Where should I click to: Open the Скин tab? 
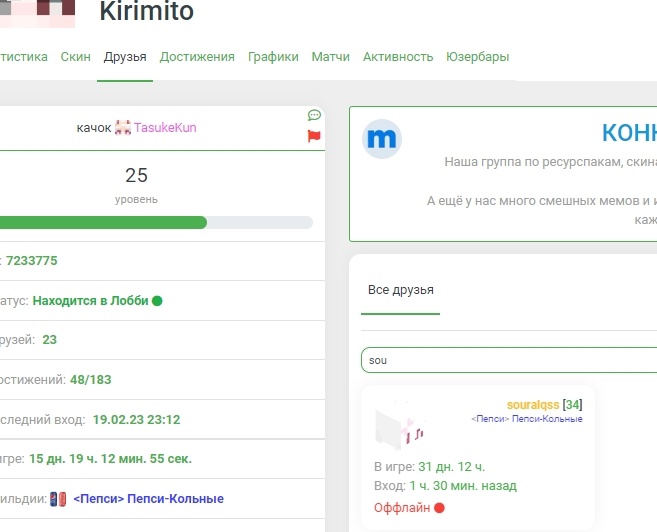[x=75, y=57]
